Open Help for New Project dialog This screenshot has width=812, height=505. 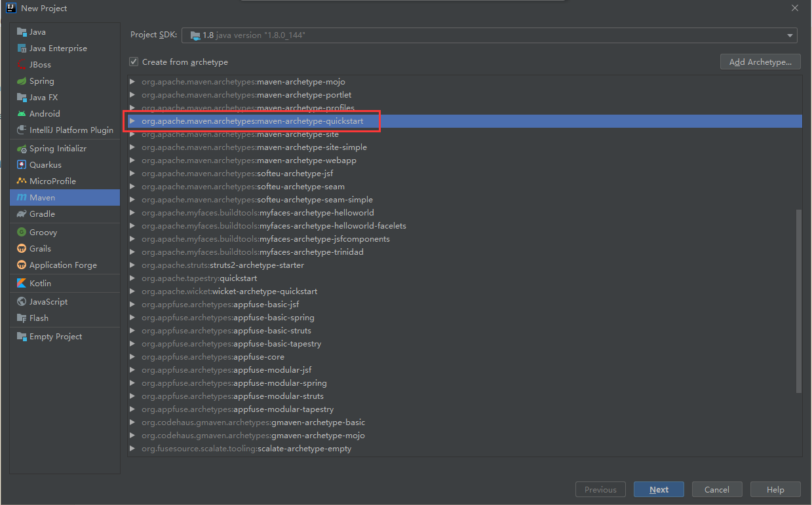[775, 489]
